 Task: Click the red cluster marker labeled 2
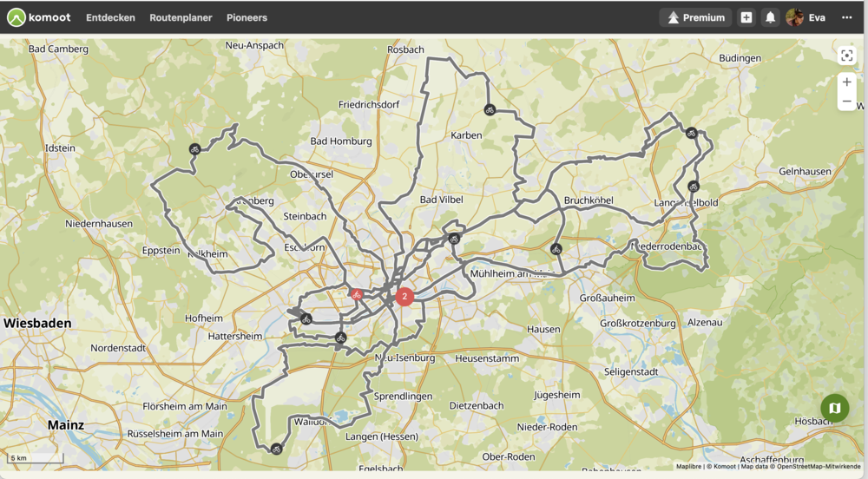coord(404,297)
